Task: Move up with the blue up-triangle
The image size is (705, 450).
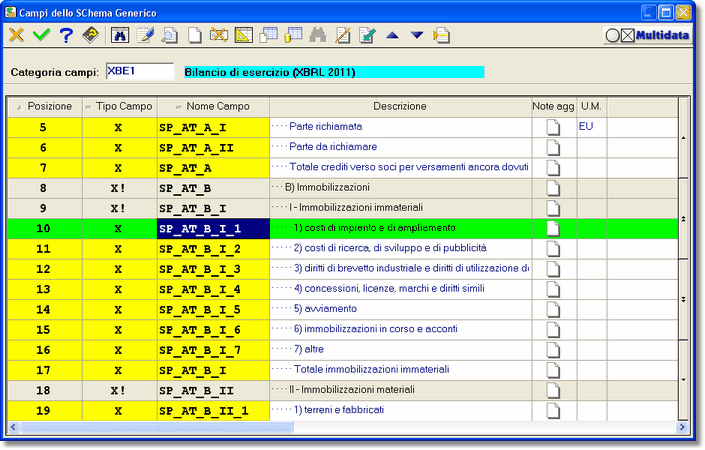Action: pos(392,35)
